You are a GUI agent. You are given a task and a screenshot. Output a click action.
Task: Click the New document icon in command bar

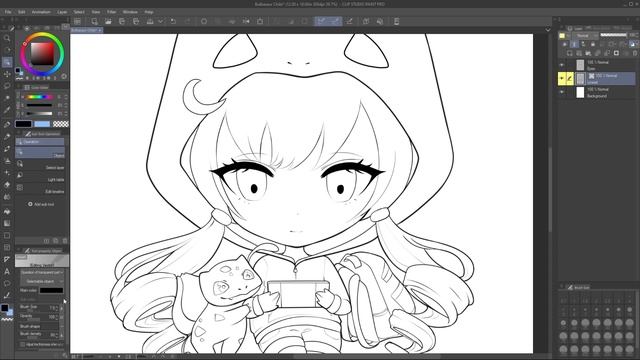point(95,21)
